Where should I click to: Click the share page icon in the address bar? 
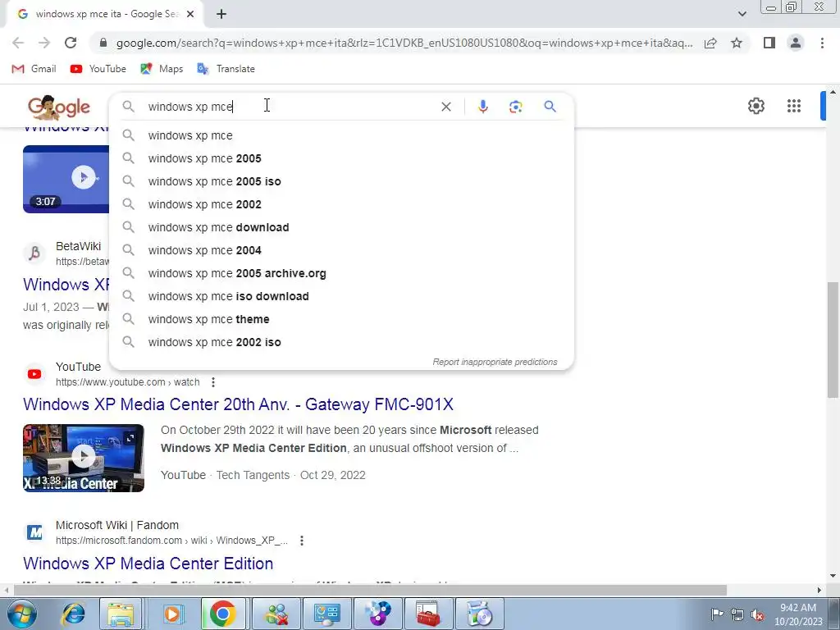[710, 43]
